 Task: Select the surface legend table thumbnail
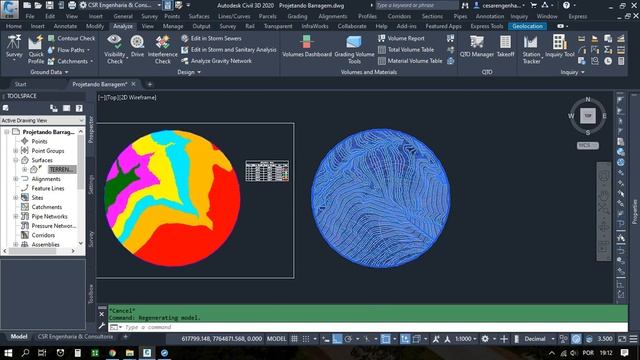[267, 171]
